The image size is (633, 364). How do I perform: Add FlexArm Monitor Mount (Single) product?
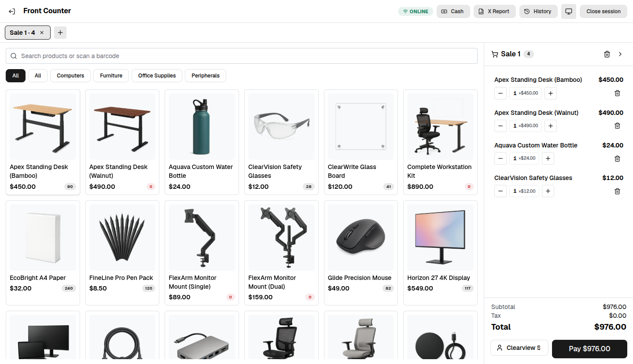(x=202, y=253)
